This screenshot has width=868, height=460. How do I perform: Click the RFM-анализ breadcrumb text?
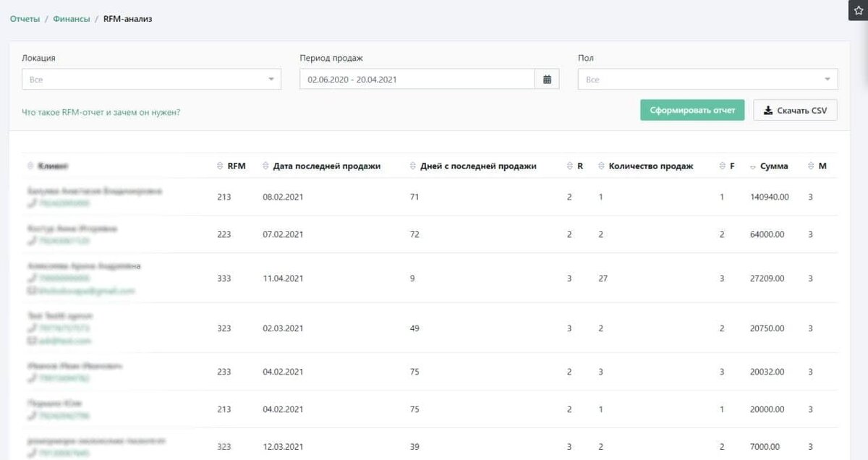click(127, 19)
